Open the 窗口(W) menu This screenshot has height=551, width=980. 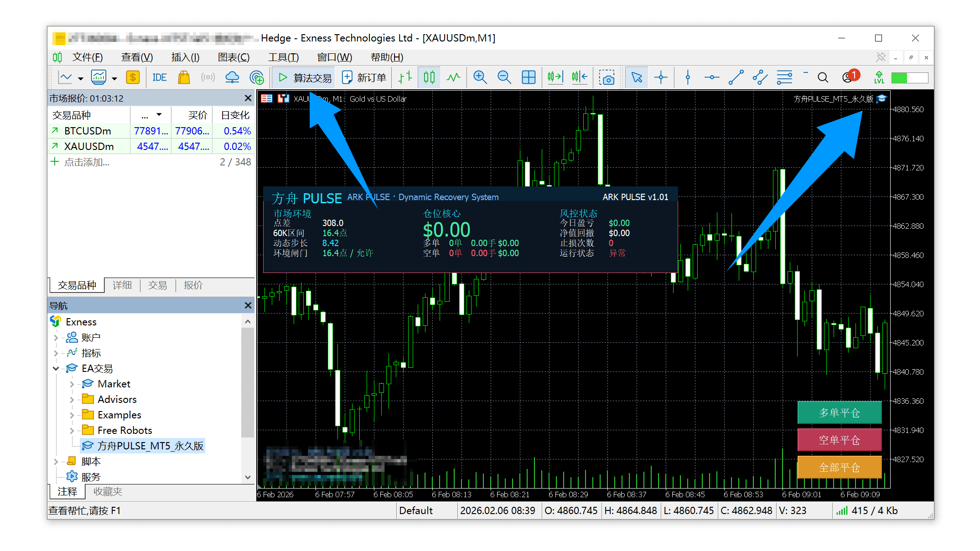coord(334,57)
